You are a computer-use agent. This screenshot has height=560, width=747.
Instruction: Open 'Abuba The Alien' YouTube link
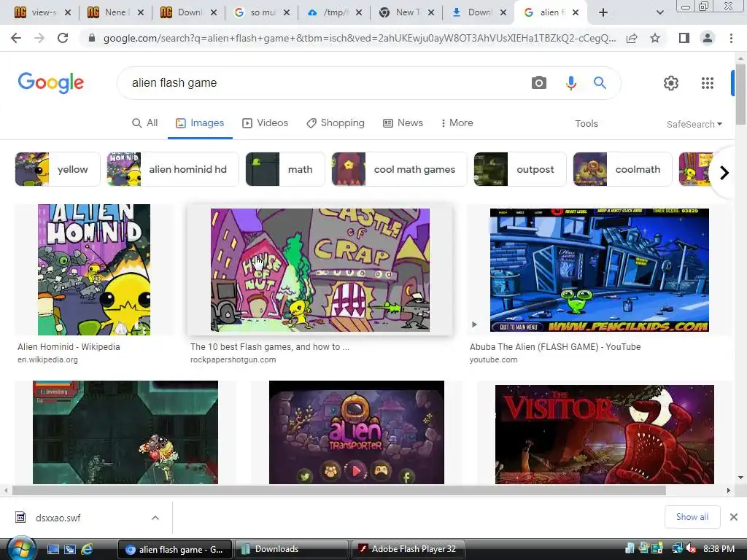point(555,346)
